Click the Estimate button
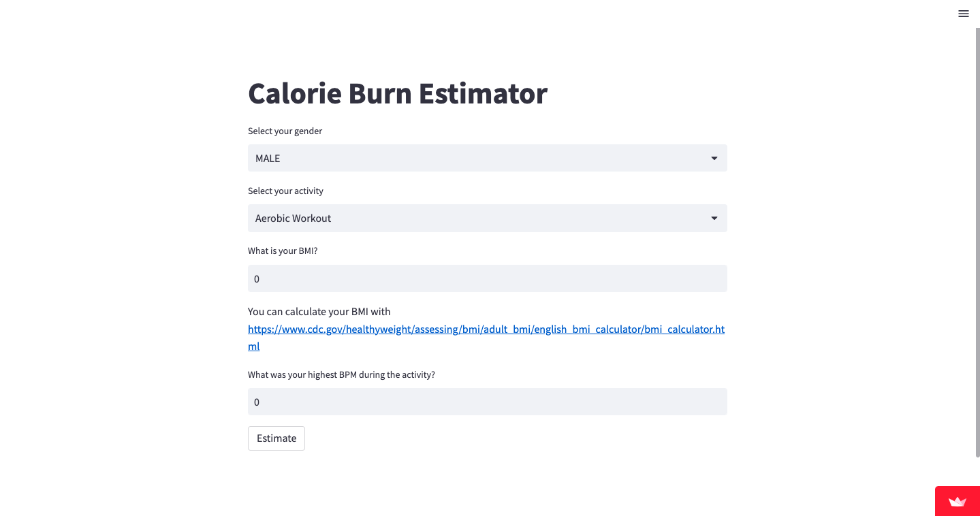This screenshot has width=980, height=516. click(276, 438)
